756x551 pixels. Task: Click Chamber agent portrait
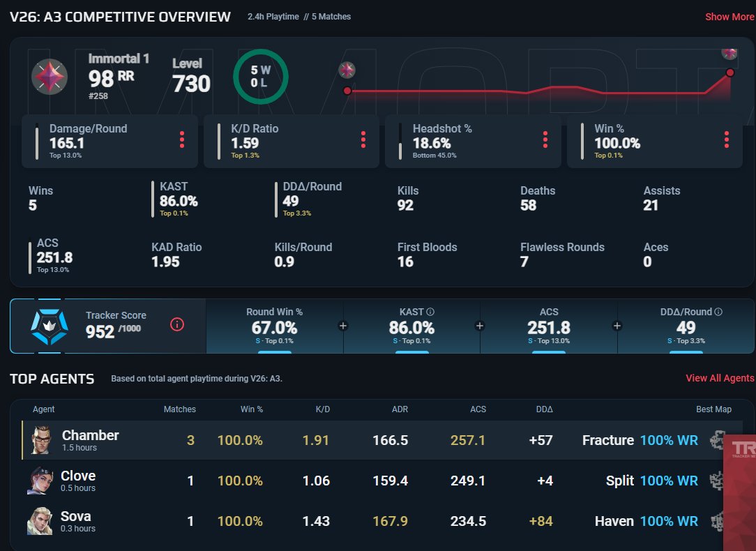pyautogui.click(x=41, y=440)
